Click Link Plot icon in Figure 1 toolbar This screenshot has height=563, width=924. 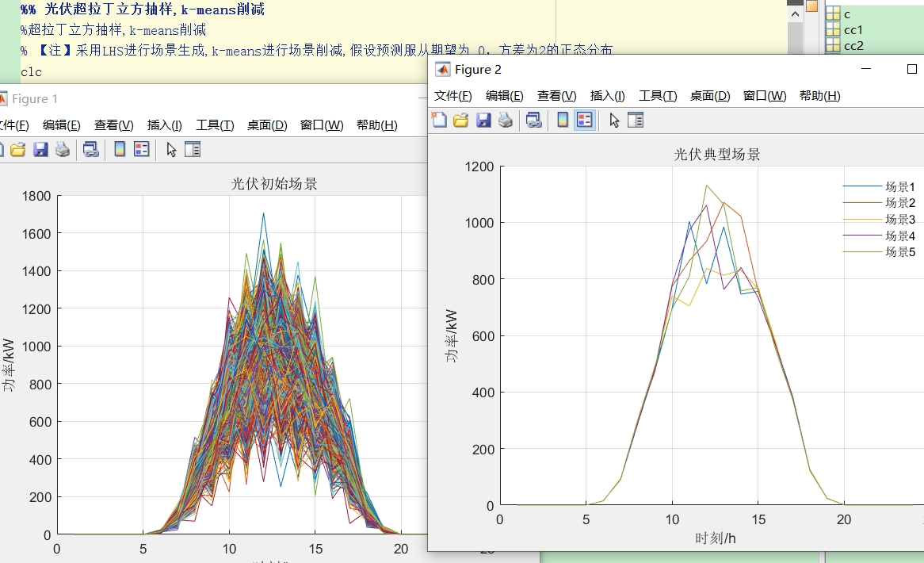(x=91, y=150)
